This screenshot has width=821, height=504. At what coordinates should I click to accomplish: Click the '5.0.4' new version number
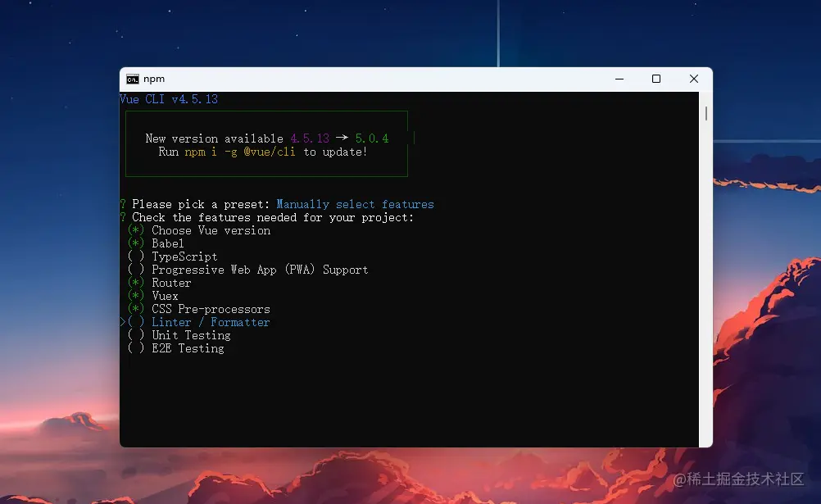[372, 138]
